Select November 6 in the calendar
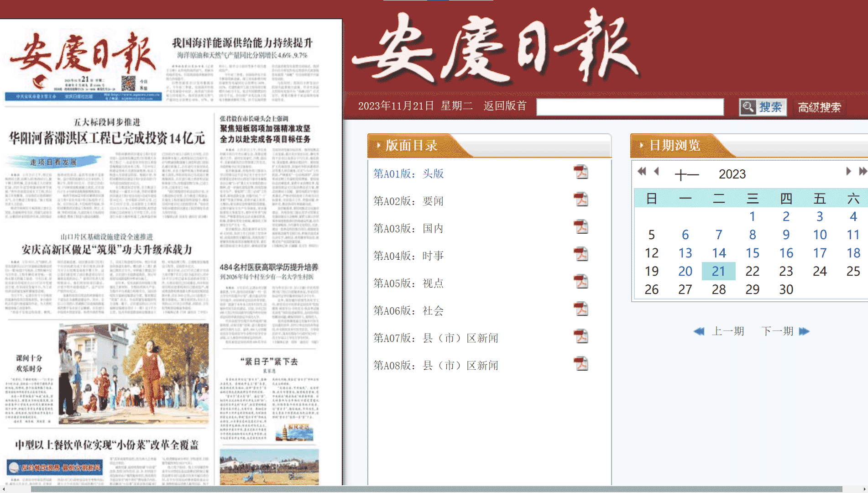The width and height of the screenshot is (868, 493). click(685, 235)
